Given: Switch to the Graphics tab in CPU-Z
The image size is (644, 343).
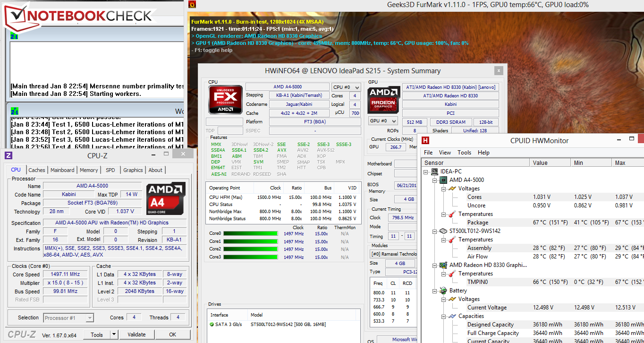Looking at the screenshot, I should pos(133,170).
